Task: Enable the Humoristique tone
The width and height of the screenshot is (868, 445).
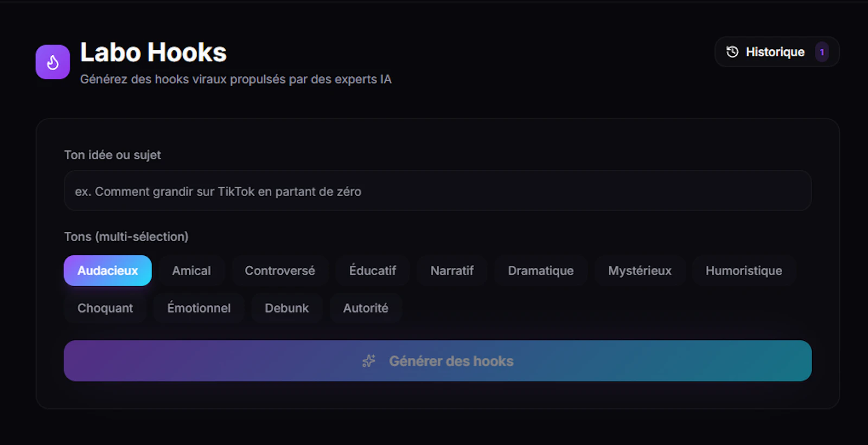Action: (x=744, y=270)
